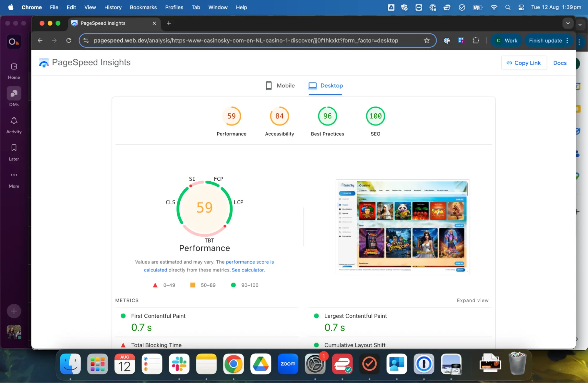Open Zoom from the Dock

point(288,364)
